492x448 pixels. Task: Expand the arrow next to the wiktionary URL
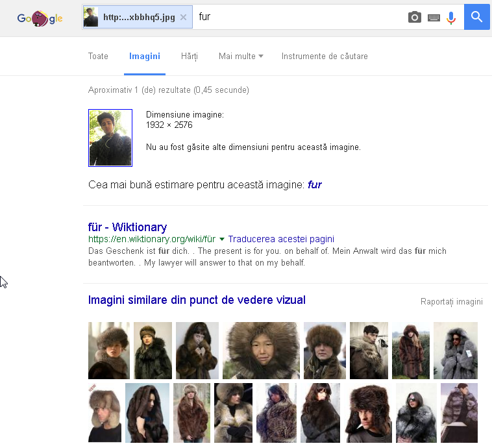point(222,239)
